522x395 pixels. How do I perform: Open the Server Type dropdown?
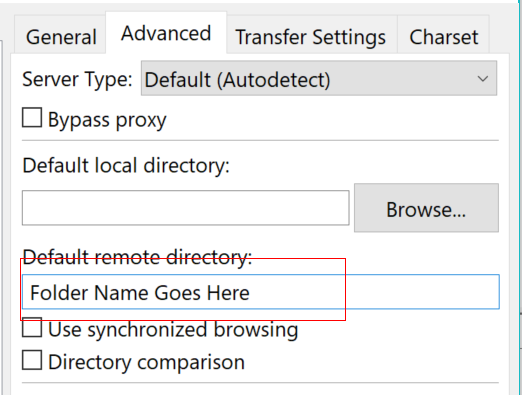[x=319, y=79]
